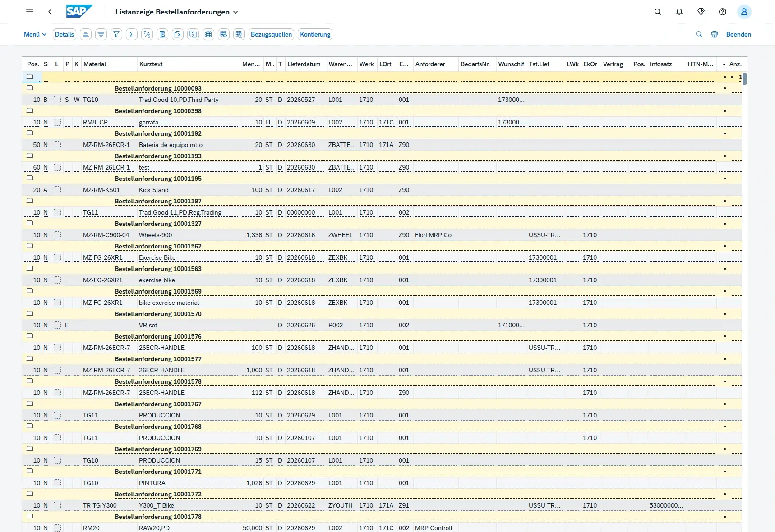This screenshot has width=775, height=532.
Task: Click the toolbar search magnifier next to print
Action: click(x=699, y=34)
